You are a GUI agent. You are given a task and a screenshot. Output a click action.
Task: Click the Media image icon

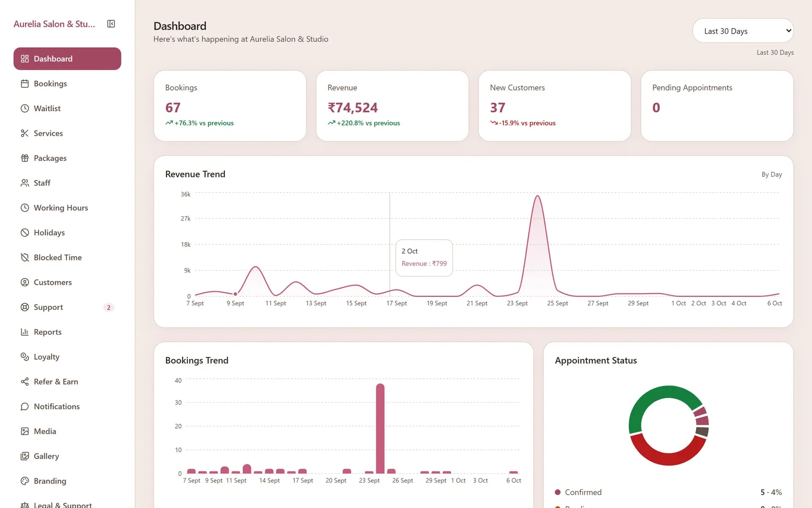(25, 431)
